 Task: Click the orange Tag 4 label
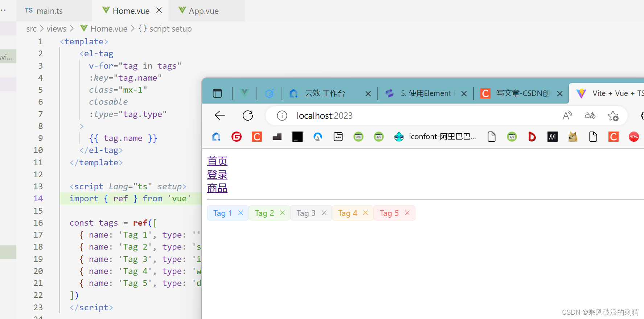click(348, 213)
